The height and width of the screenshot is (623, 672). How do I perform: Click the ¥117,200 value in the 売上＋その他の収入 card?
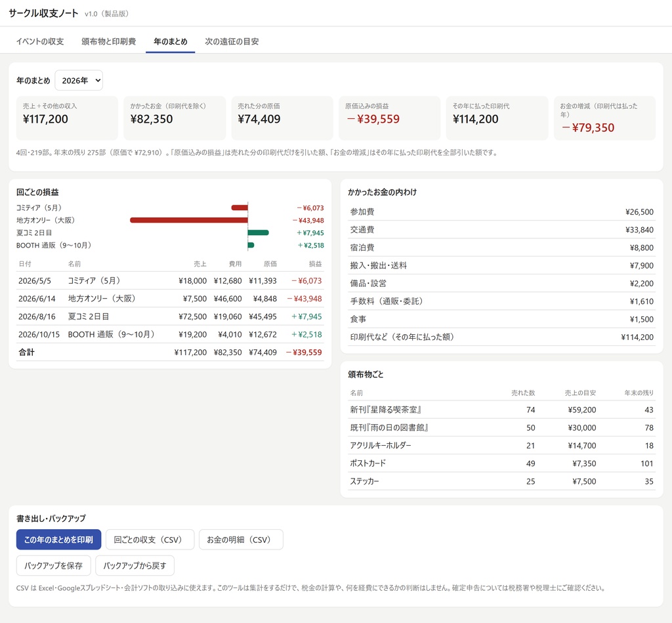point(45,119)
